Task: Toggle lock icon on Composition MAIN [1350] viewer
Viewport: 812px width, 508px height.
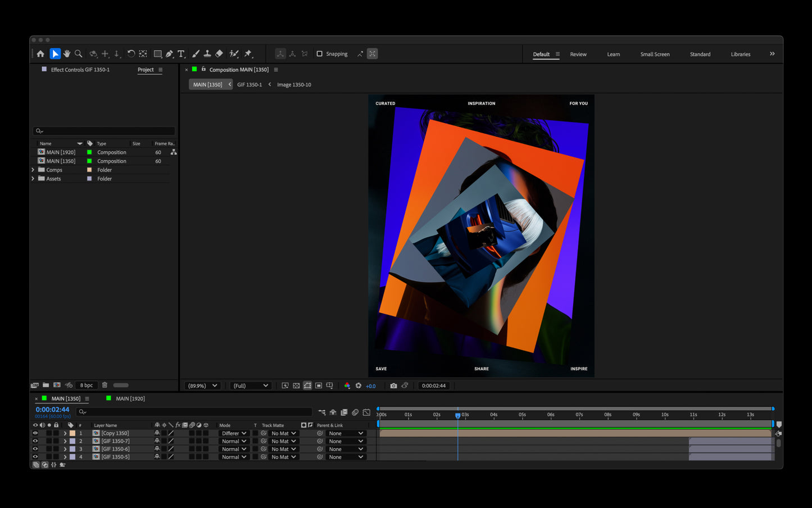Action: pos(203,69)
